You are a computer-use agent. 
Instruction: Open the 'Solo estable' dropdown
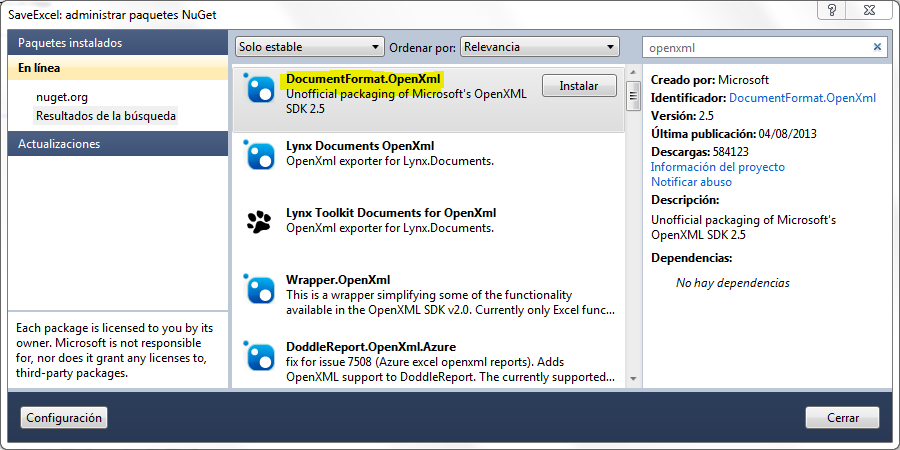(309, 47)
